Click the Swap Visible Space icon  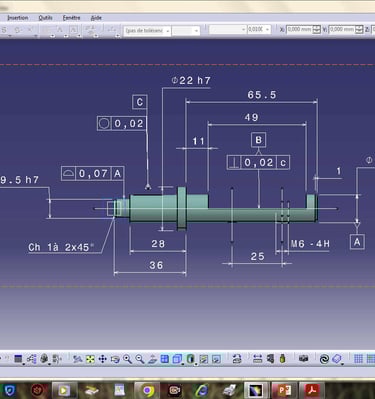point(216,359)
